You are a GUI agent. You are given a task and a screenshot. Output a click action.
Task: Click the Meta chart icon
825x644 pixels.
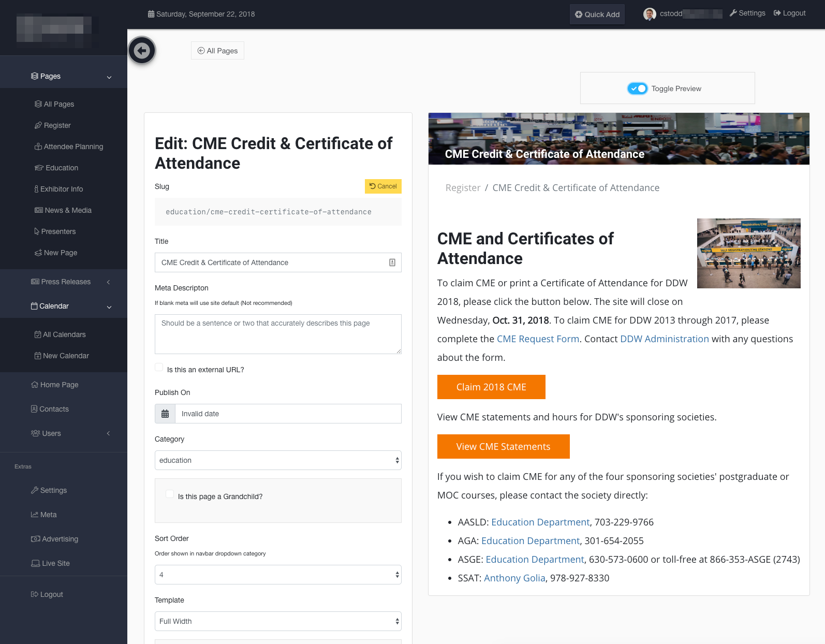[35, 515]
